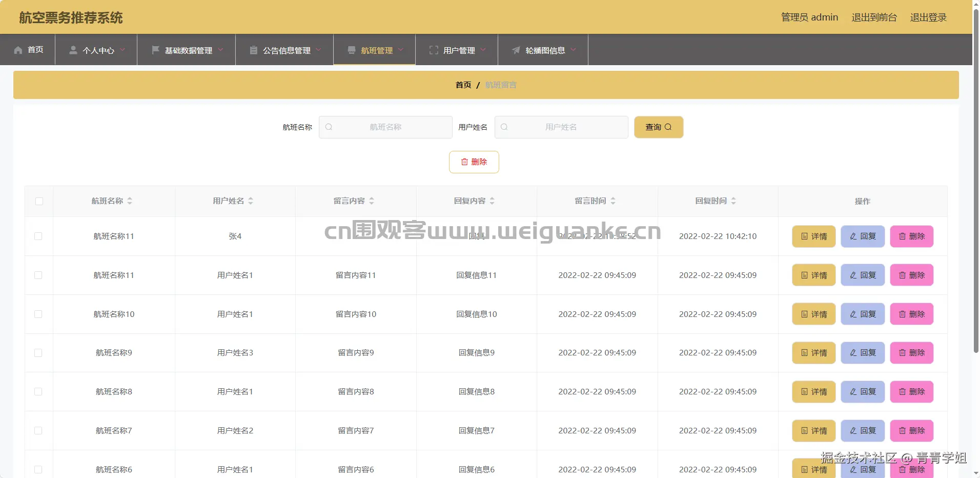
Task: Select the 公告信息管理 menu
Action: (x=284, y=50)
